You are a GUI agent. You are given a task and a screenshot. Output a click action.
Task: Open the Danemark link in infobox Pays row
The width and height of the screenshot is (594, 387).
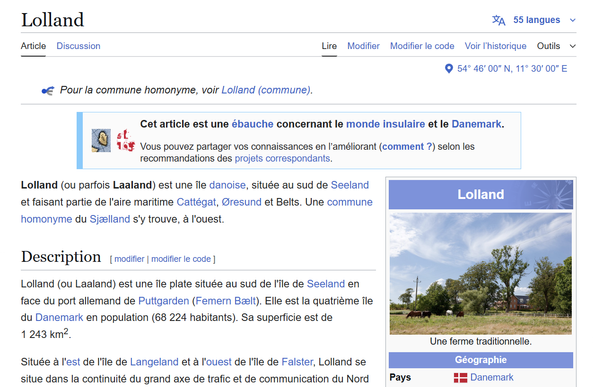[x=492, y=377]
